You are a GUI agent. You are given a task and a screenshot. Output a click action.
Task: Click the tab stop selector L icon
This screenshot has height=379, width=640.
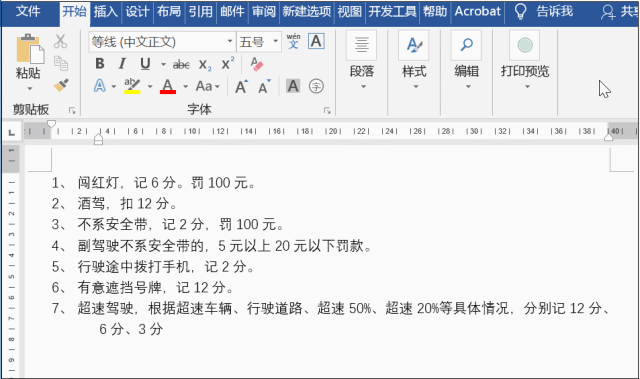(12, 132)
